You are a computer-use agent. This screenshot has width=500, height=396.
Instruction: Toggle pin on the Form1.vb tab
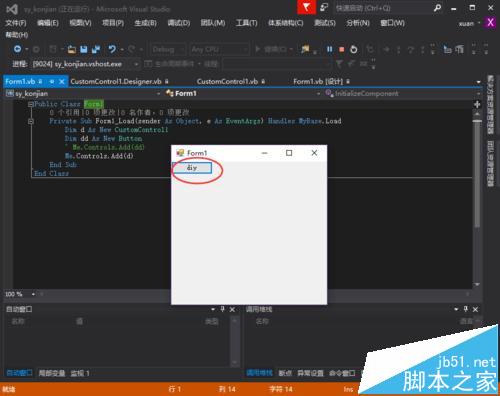click(x=52, y=81)
